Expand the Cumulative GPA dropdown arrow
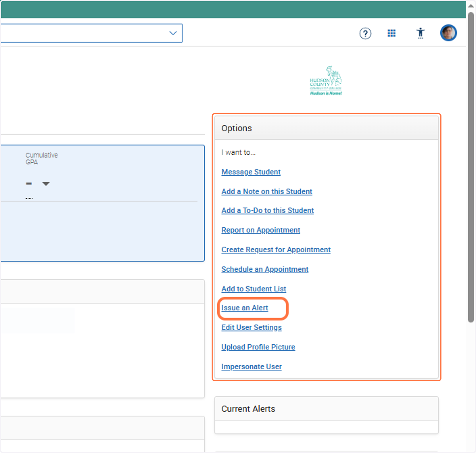This screenshot has width=476, height=453. [x=46, y=184]
